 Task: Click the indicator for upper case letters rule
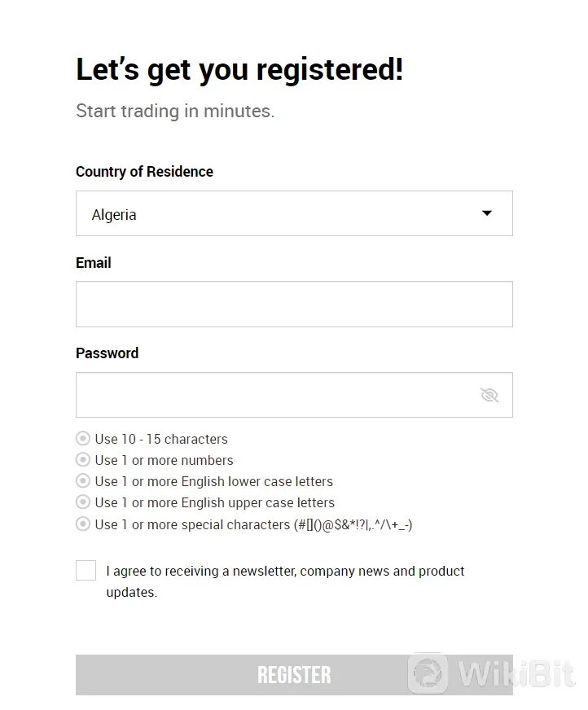[x=82, y=502]
